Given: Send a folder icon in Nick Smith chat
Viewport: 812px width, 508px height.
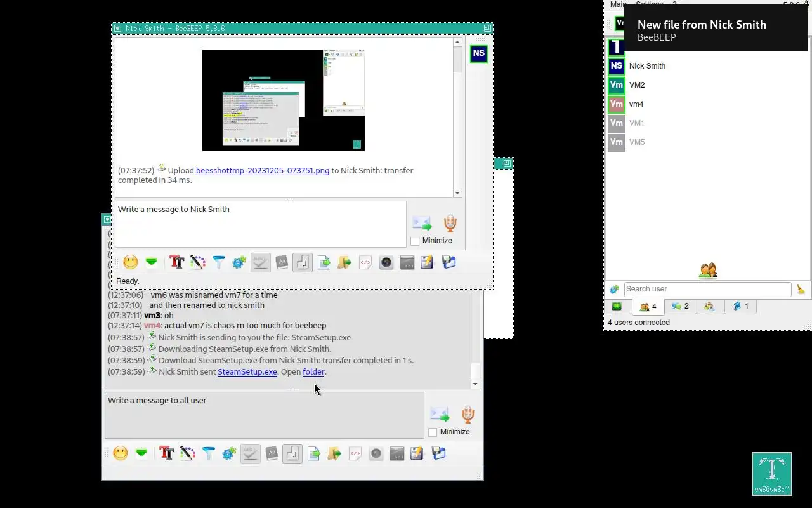Looking at the screenshot, I should tap(344, 262).
